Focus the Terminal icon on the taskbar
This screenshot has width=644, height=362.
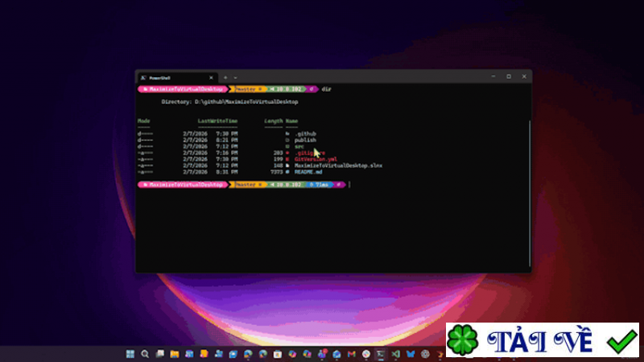[x=381, y=354]
